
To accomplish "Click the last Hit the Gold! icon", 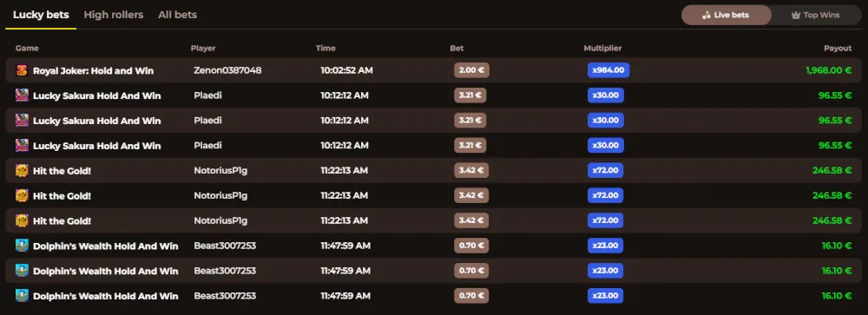I will (22, 220).
